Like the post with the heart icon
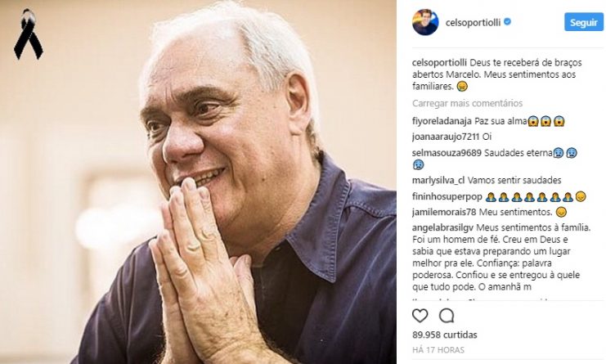606x364 pixels. pyautogui.click(x=420, y=316)
